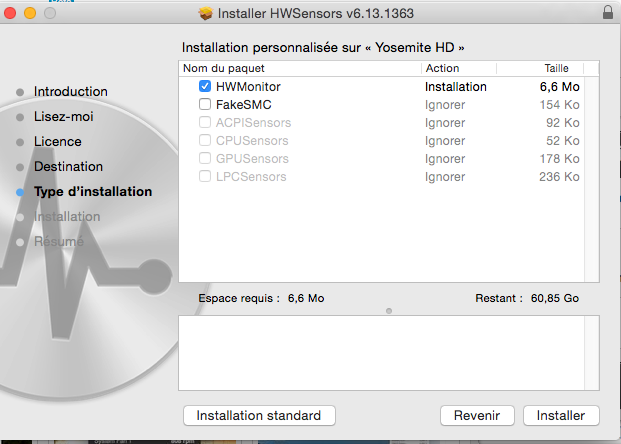
Task: Click the Installation action of HWMonitor
Action: [x=455, y=87]
